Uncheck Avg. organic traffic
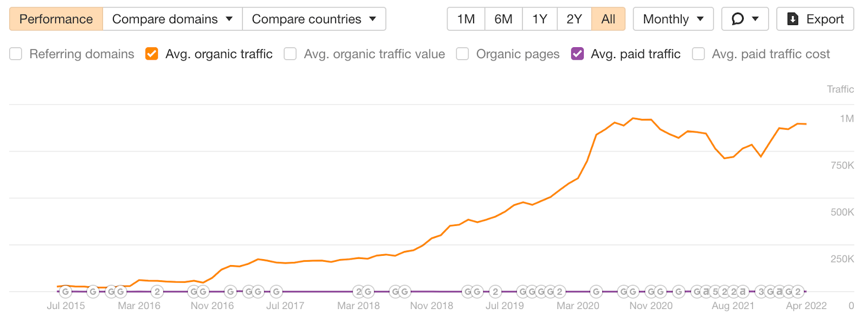 pos(152,54)
